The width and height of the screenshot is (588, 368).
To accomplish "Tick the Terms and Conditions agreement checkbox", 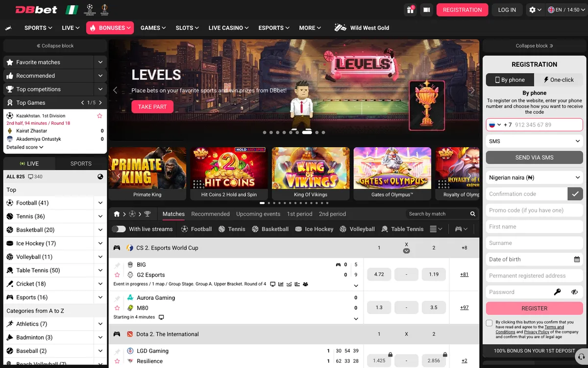I will (489, 323).
